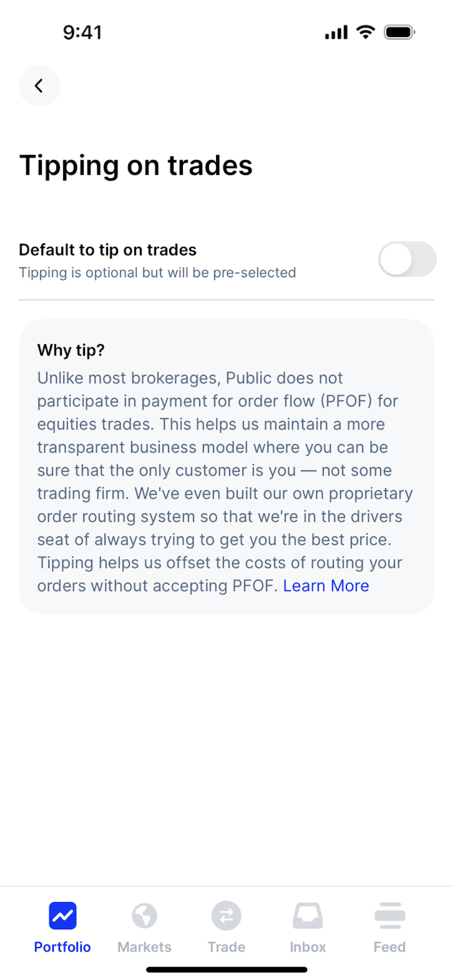The height and width of the screenshot is (980, 453).
Task: Tap the cellular signal bars icon
Action: coord(336,32)
